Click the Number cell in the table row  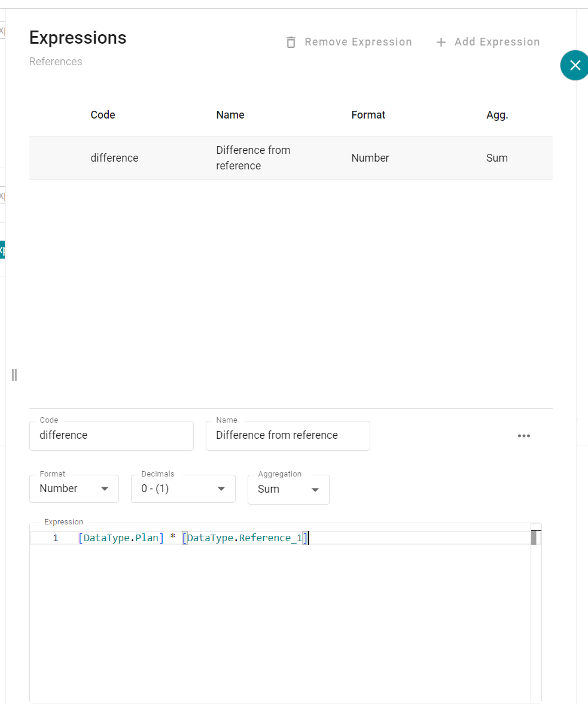(370, 158)
